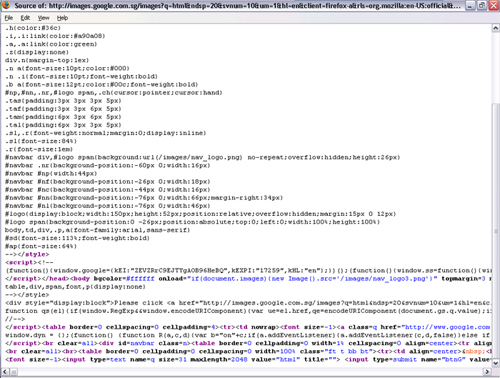500x378 pixels.
Task: Click the '#navbar div,#logo span' background line
Action: point(203,157)
